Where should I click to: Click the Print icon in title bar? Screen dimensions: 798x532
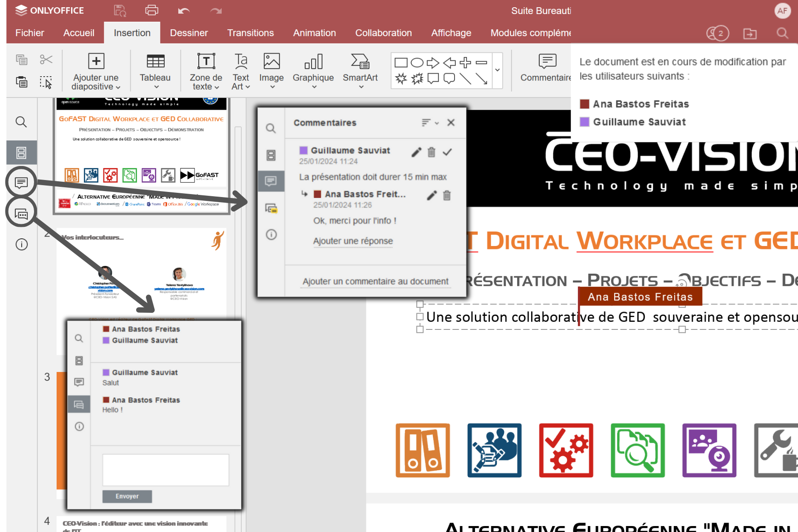152,10
